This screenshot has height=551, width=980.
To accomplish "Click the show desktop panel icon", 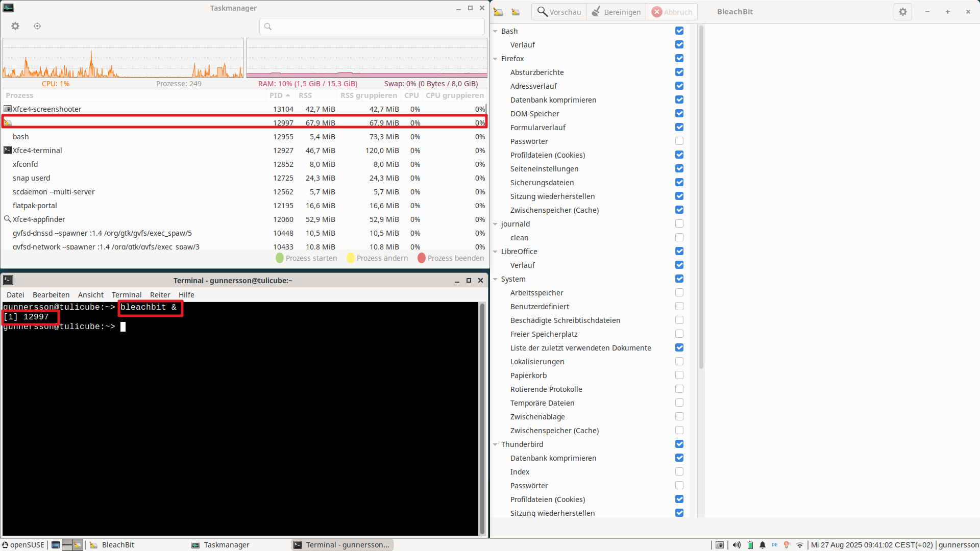I will point(56,545).
